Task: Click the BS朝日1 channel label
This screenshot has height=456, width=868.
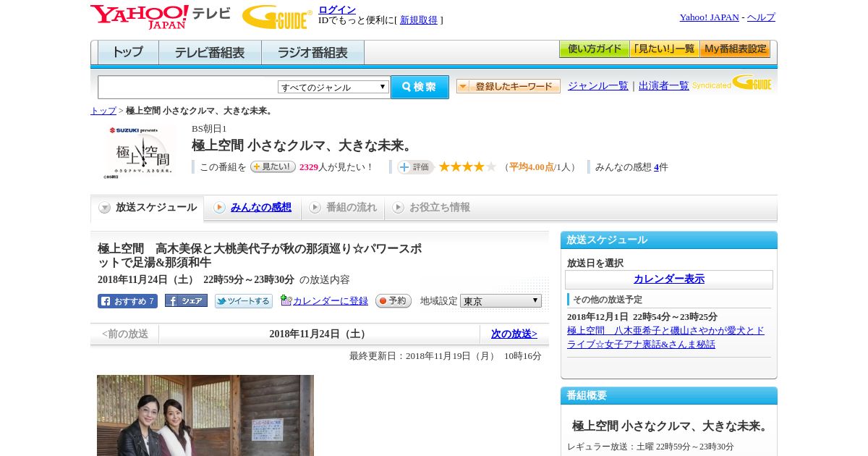Action: (x=209, y=129)
